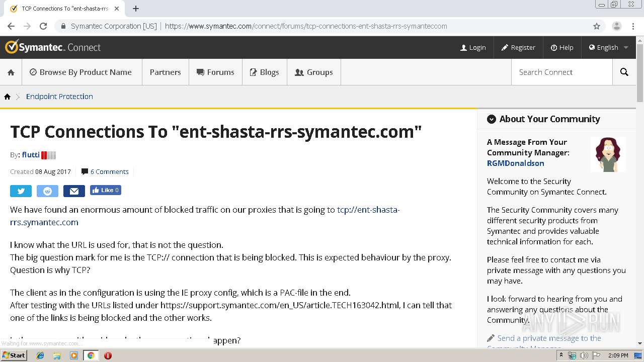This screenshot has width=644, height=362.
Task: Open the Partners menu item
Action: [x=165, y=72]
